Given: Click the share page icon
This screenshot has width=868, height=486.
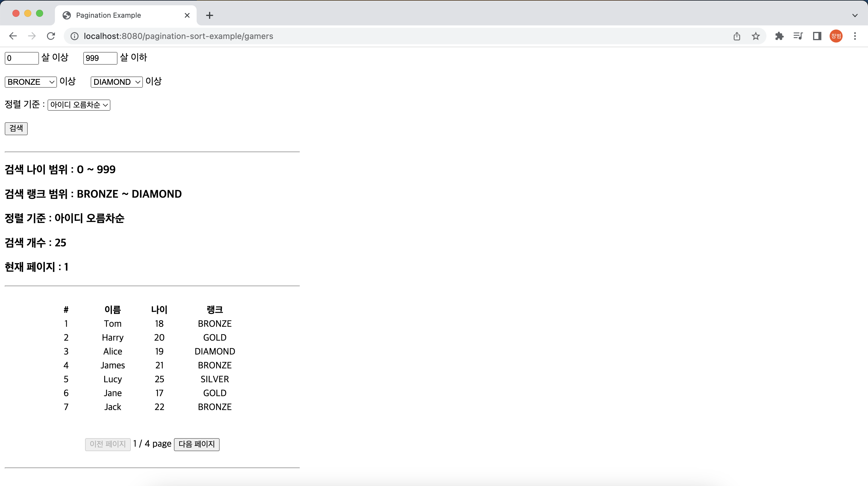Looking at the screenshot, I should [x=737, y=36].
